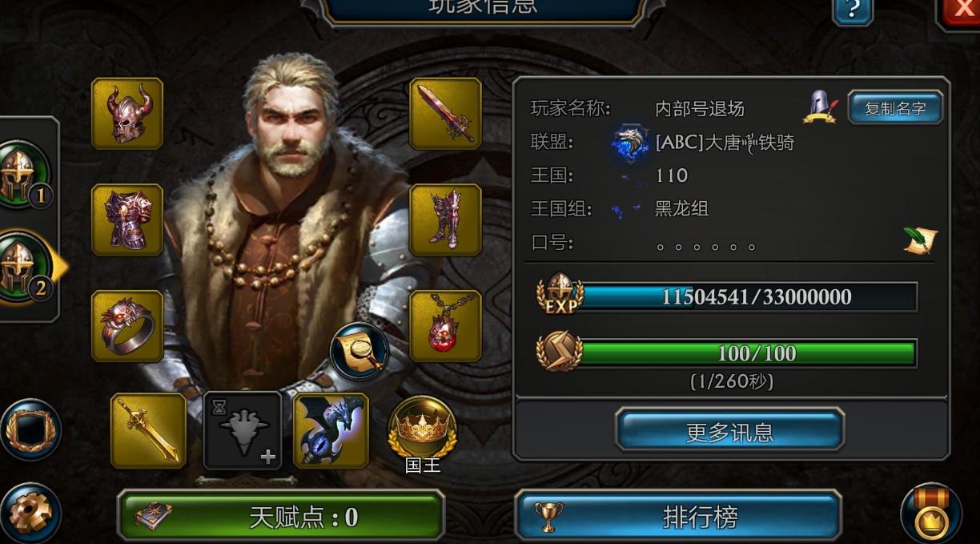Click the 复制名字 copy name button
The height and width of the screenshot is (544, 980).
[x=895, y=108]
